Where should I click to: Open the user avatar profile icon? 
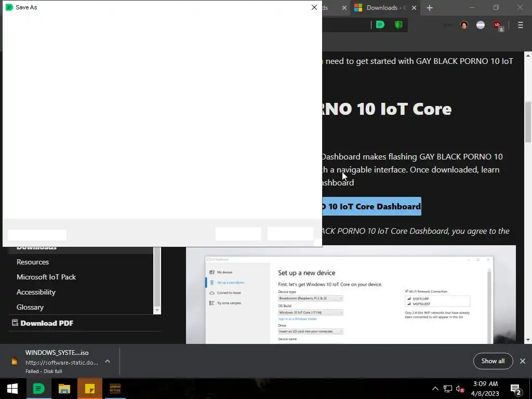tap(464, 25)
